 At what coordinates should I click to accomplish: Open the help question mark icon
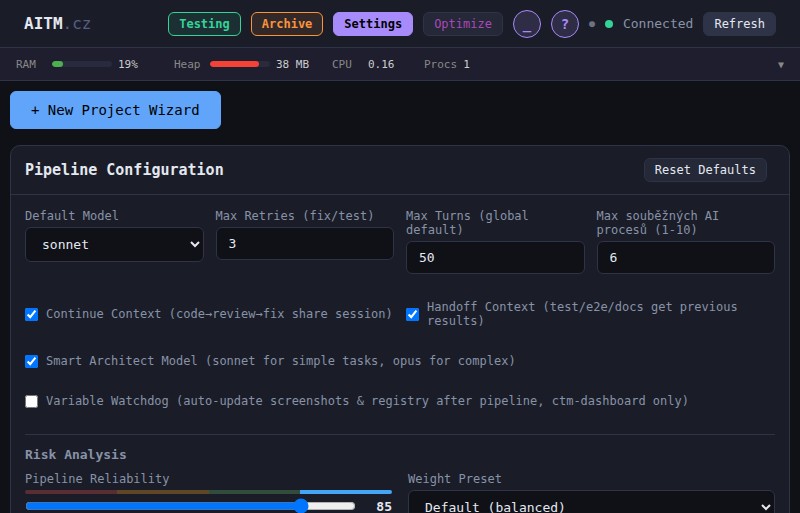point(565,24)
